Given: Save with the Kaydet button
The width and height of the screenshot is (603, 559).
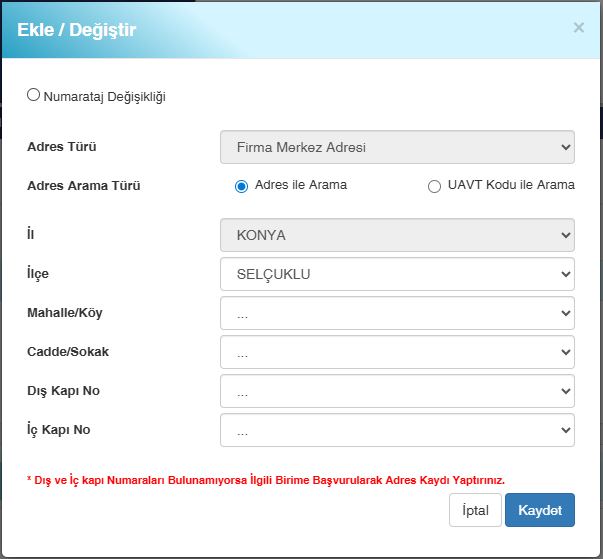Looking at the screenshot, I should pyautogui.click(x=539, y=510).
